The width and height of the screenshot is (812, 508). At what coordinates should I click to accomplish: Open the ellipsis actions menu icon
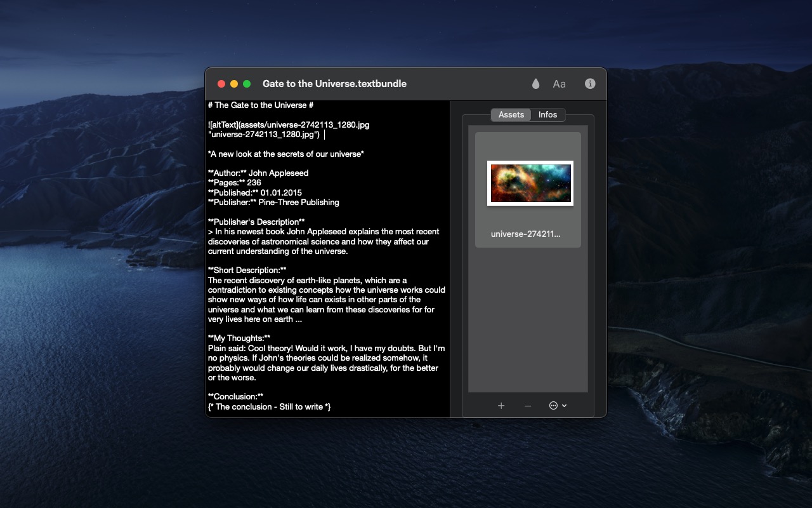click(x=553, y=406)
